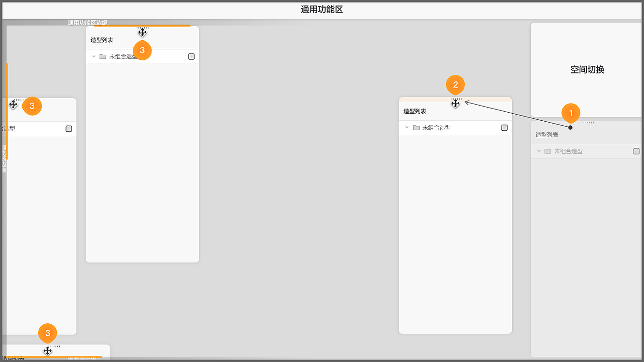Click the folder icon in the far-right 造型列表 panel
The image size is (644, 362).
point(548,151)
